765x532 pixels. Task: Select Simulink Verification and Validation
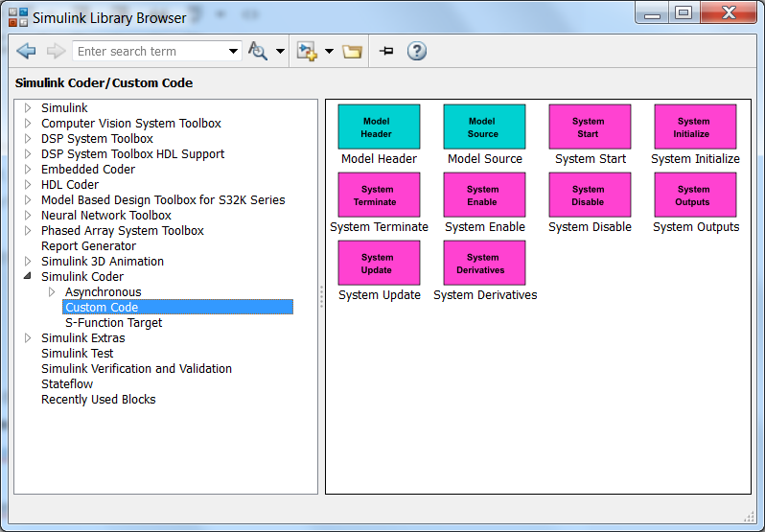(x=136, y=369)
